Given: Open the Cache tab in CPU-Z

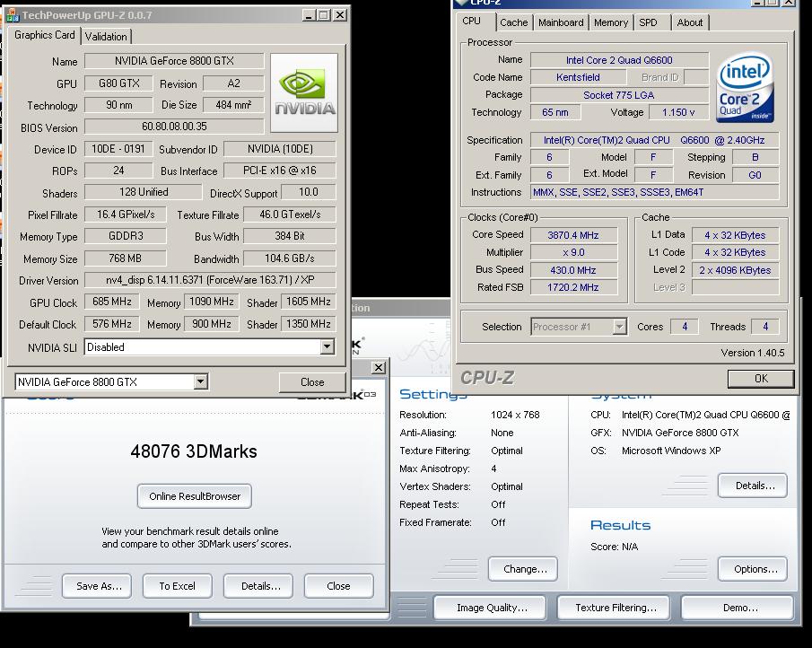Looking at the screenshot, I should (514, 22).
